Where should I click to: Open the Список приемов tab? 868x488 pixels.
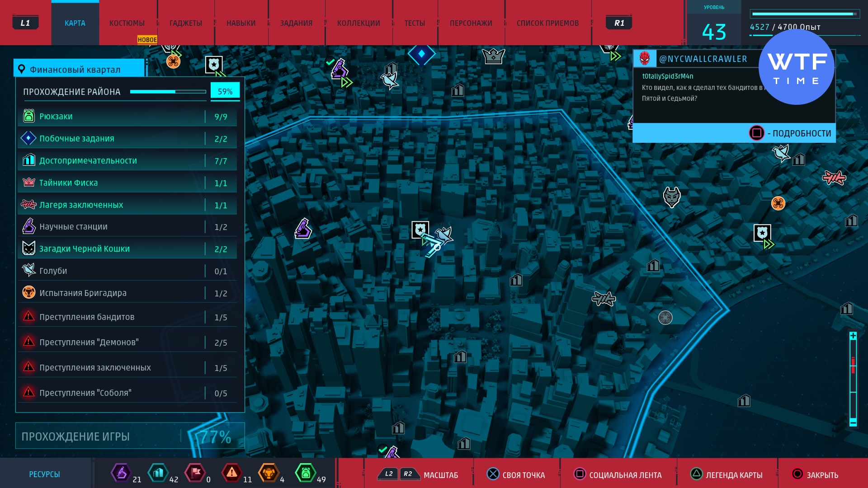(x=547, y=23)
